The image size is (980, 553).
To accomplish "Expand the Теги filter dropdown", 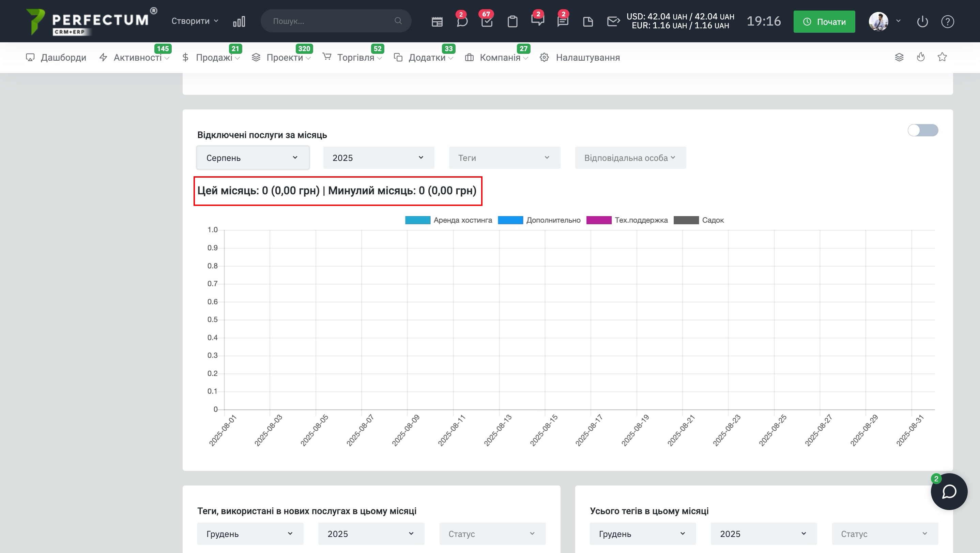I will (504, 158).
